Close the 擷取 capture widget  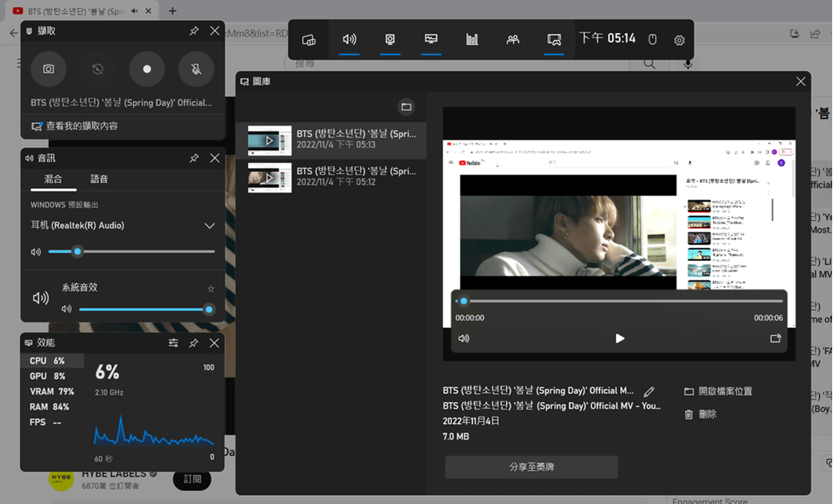click(x=215, y=31)
